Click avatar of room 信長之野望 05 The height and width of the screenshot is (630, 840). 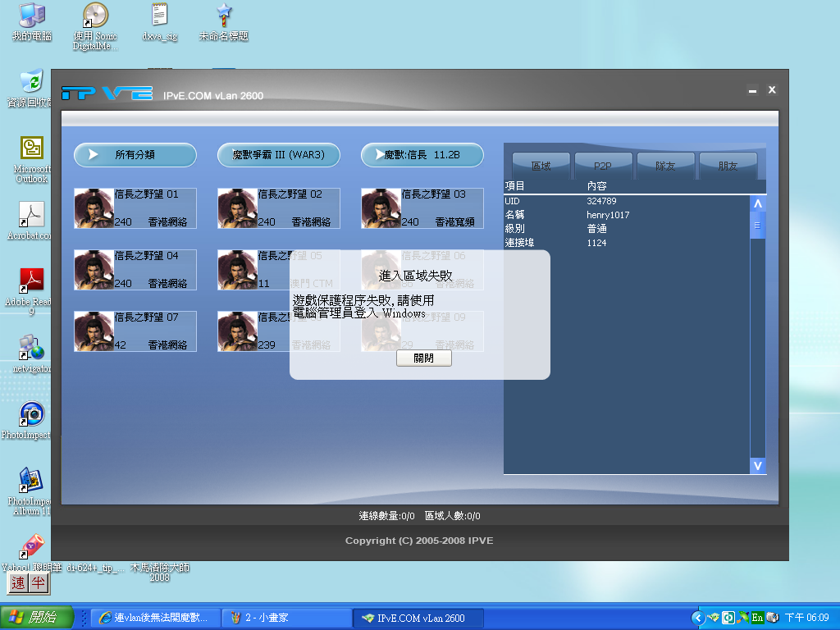237,270
